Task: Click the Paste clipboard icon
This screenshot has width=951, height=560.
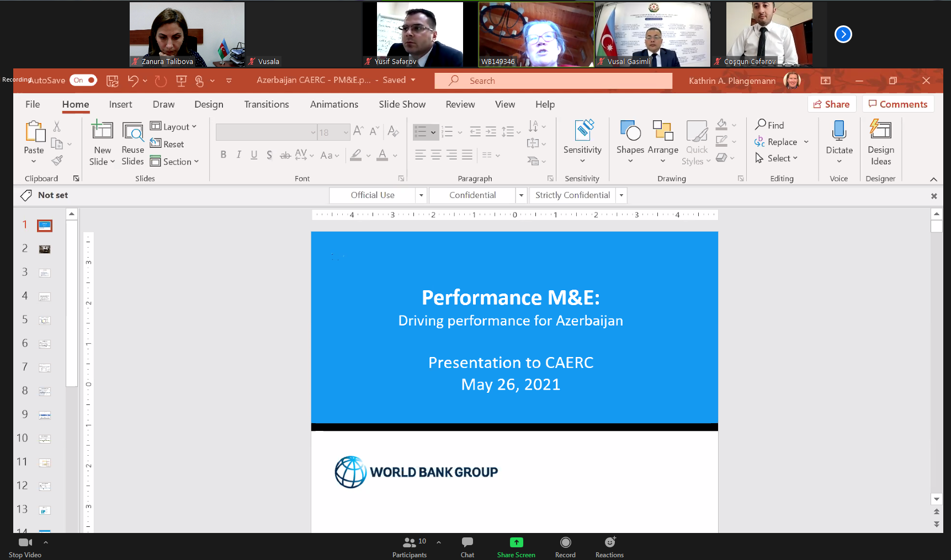Action: 34,132
